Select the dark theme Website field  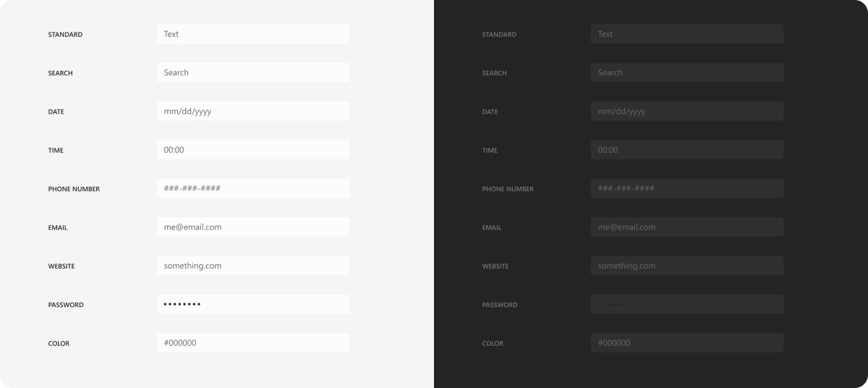(687, 266)
